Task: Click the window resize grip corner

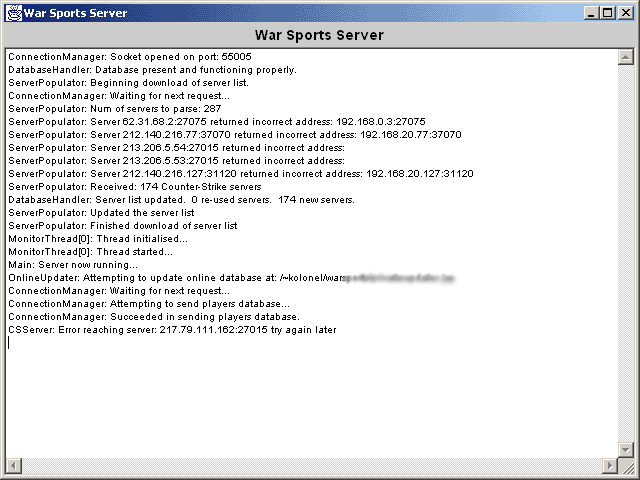Action: pyautogui.click(x=629, y=469)
